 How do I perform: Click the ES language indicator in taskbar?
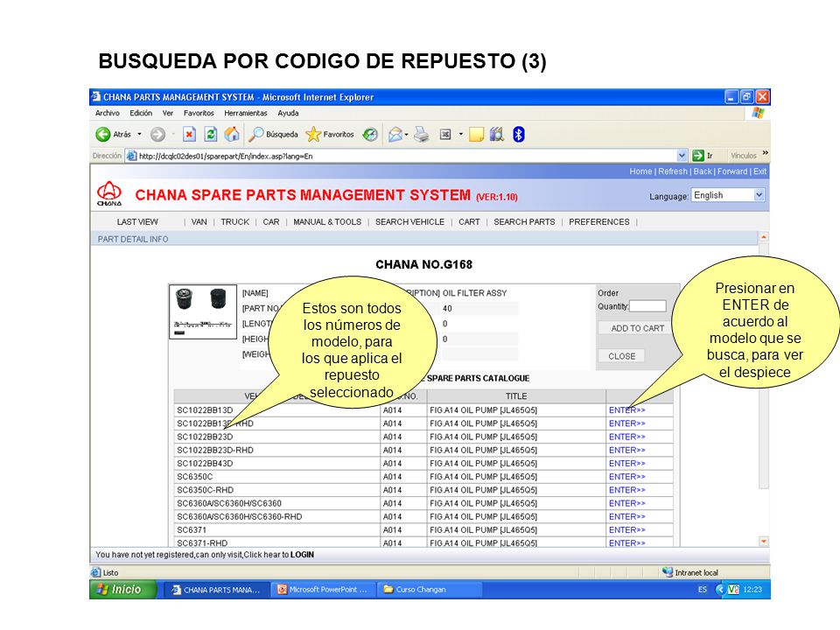[703, 589]
